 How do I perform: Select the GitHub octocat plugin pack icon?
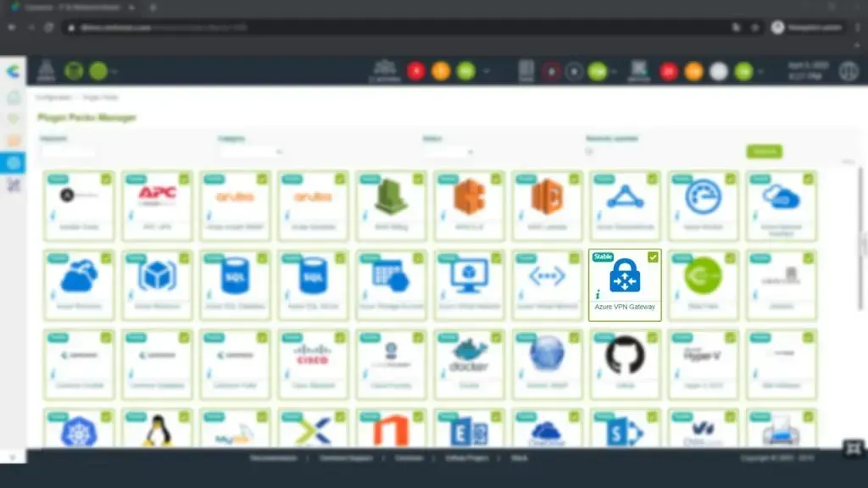pos(625,355)
